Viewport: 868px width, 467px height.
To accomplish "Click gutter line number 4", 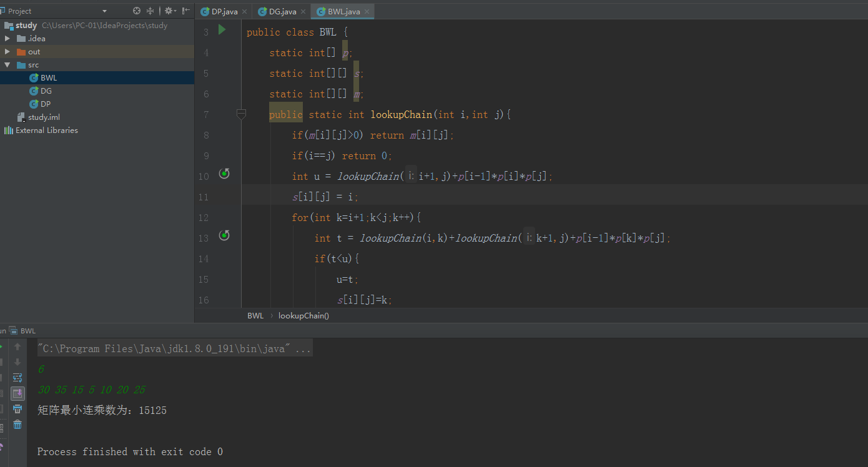I will [206, 53].
